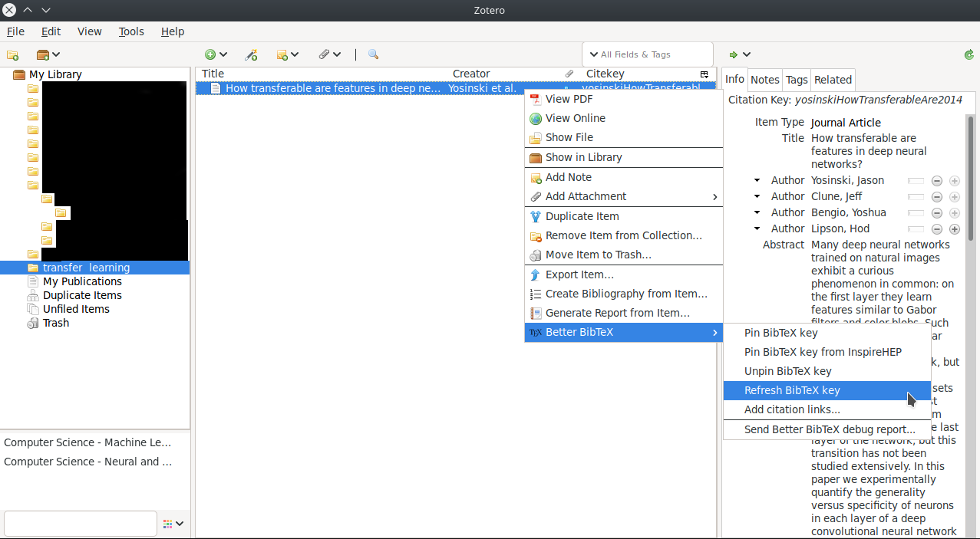Select Pin BibTeX key from InspireHEP
980x539 pixels.
pos(827,352)
